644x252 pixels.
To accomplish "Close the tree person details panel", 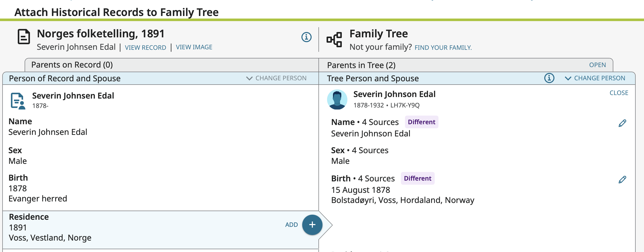I will 619,93.
